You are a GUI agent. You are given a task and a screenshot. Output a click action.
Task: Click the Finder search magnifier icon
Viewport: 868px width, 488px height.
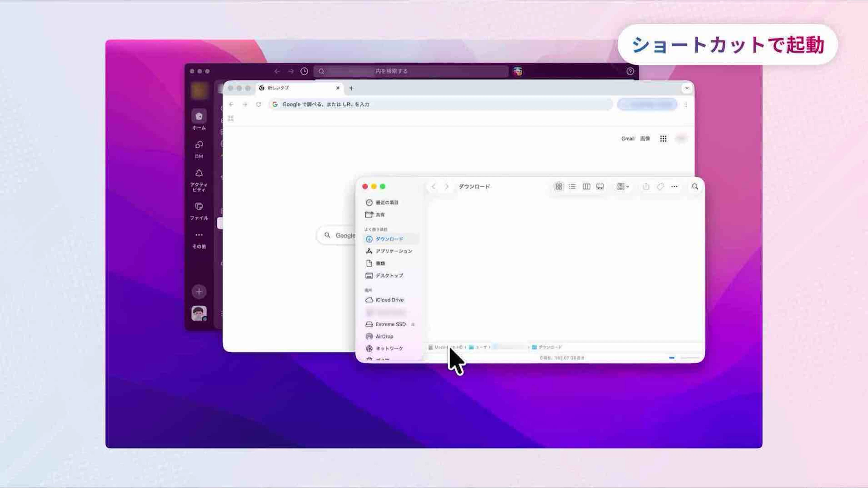[695, 186]
